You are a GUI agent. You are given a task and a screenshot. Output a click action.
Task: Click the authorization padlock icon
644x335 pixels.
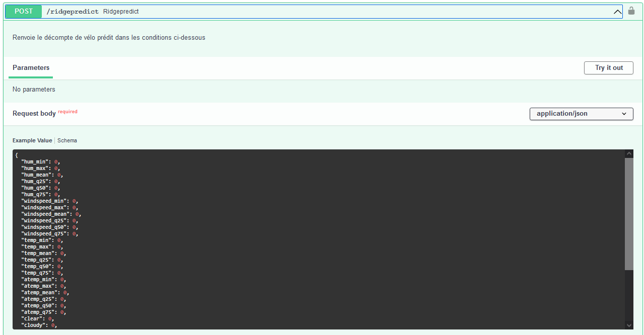[631, 11]
